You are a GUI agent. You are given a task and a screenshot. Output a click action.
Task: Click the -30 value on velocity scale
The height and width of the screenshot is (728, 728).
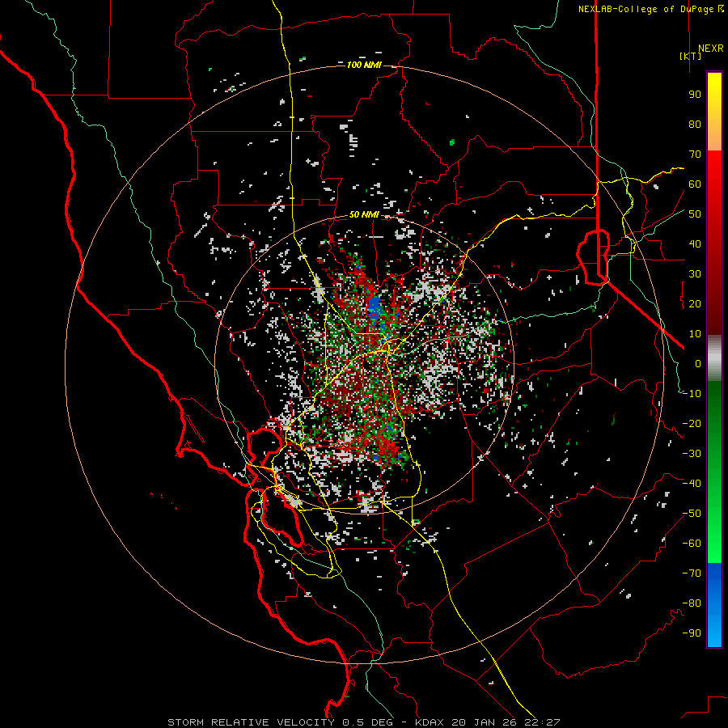point(692,454)
